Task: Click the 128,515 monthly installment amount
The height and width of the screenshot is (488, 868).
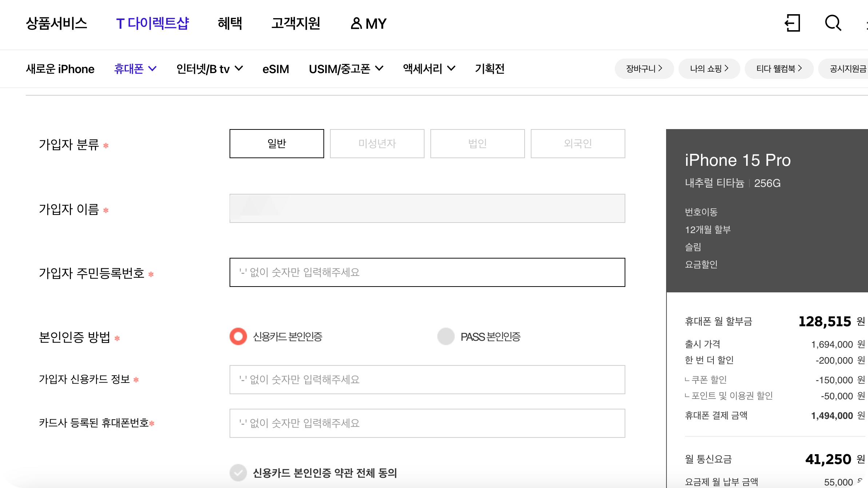Action: click(825, 321)
